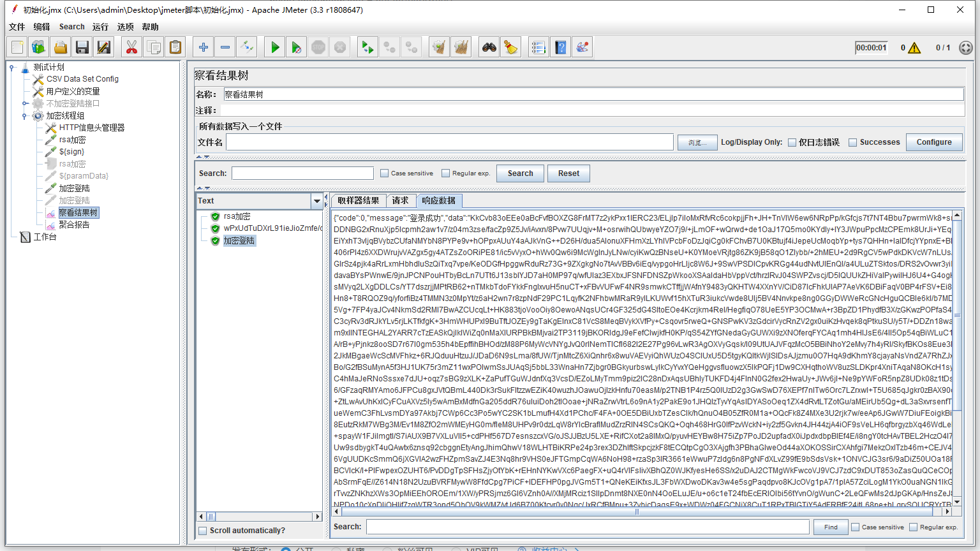
Task: Start the test with the green play icon
Action: click(274, 47)
